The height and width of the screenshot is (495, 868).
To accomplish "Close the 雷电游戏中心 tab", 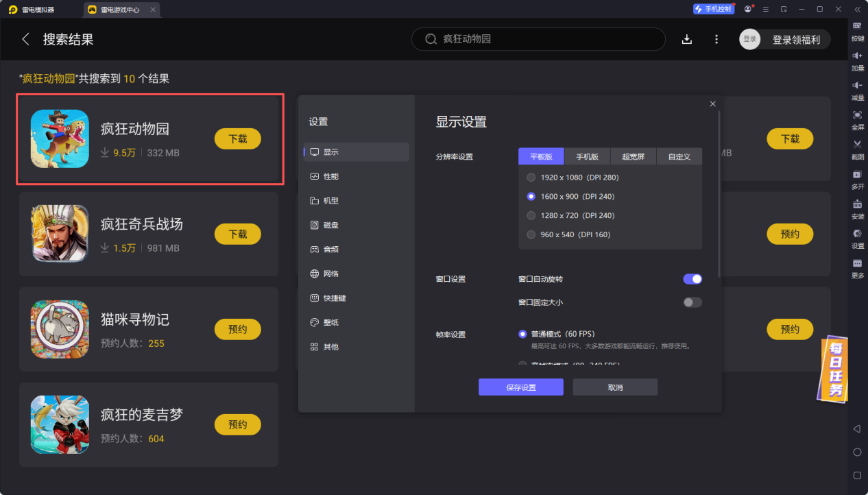I will tap(152, 10).
